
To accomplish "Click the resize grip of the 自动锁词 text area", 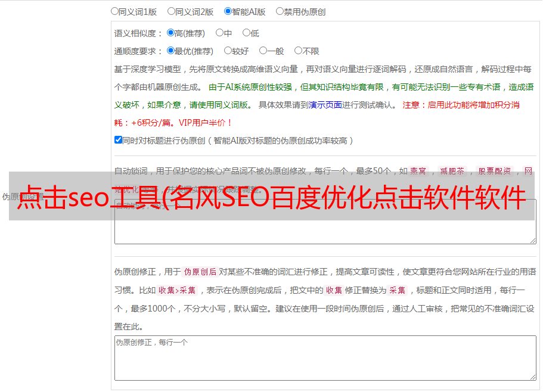I will coord(533,241).
